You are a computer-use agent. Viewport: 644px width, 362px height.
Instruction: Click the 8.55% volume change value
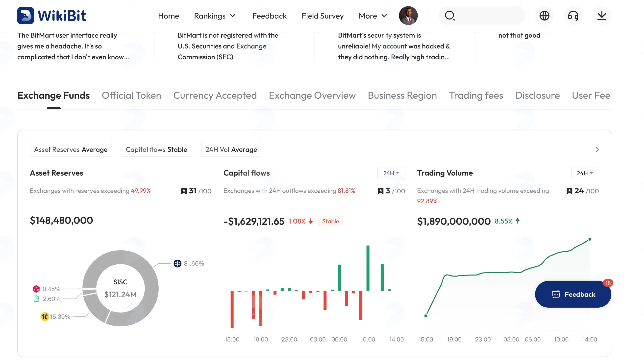tap(503, 221)
